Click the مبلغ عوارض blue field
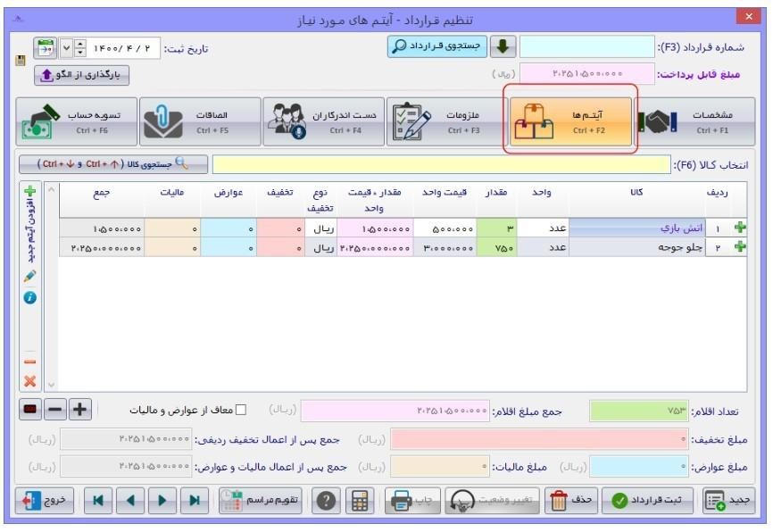773x532 pixels. 639,467
